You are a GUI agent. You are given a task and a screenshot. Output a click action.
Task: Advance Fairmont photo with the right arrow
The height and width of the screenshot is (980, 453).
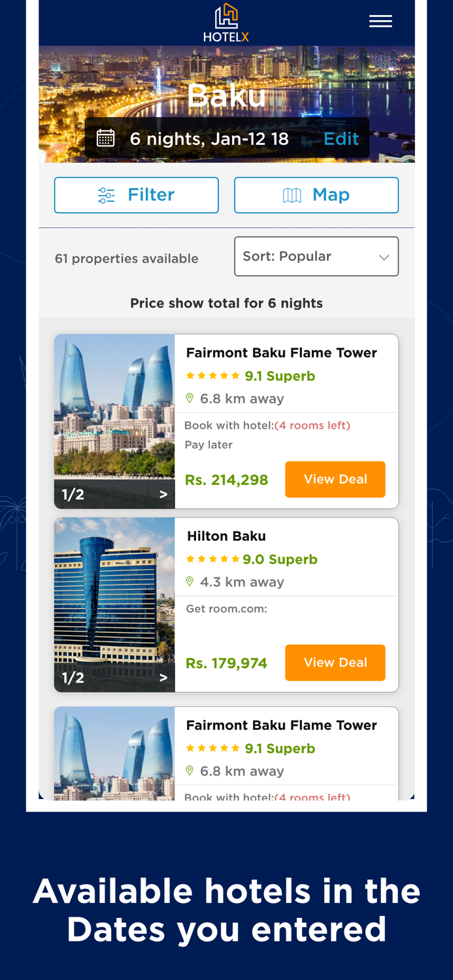click(163, 493)
